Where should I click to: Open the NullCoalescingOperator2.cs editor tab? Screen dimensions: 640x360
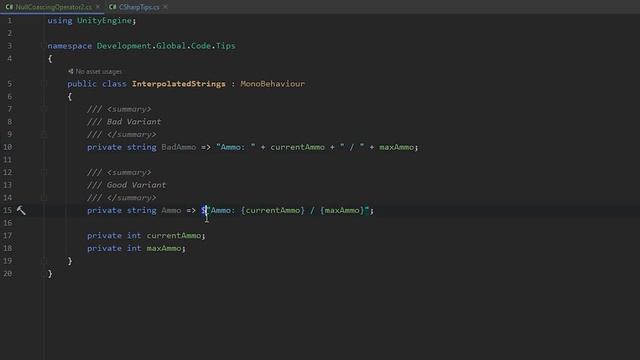pos(53,7)
